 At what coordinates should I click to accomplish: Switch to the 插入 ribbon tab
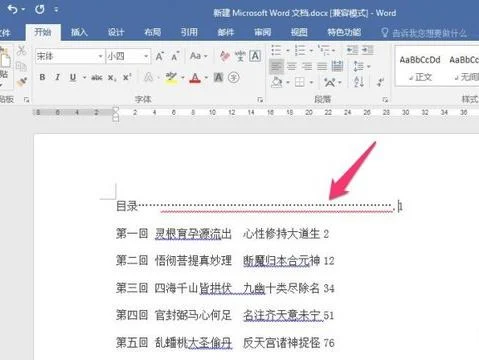[x=79, y=32]
